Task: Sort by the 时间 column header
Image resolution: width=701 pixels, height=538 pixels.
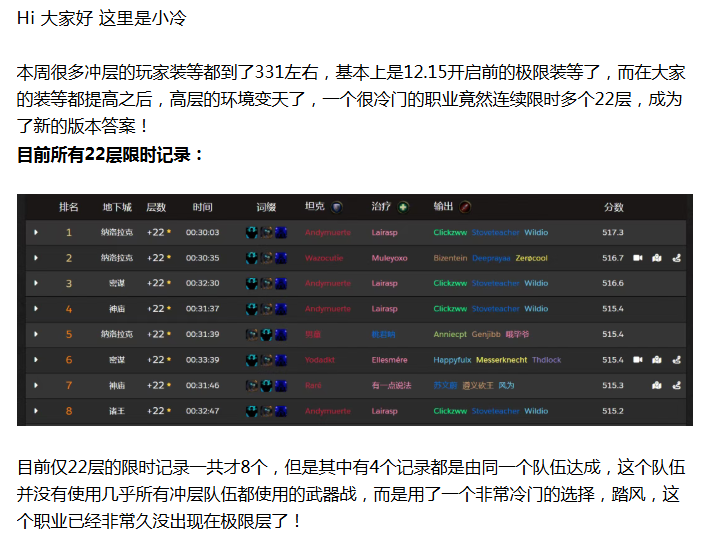Action: (x=203, y=207)
